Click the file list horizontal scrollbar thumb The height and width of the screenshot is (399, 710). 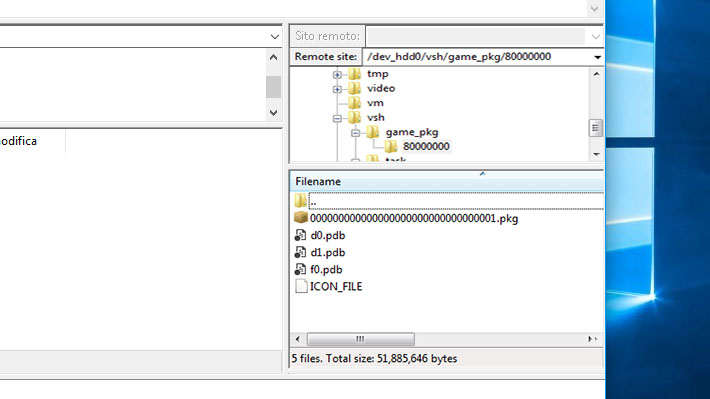360,339
